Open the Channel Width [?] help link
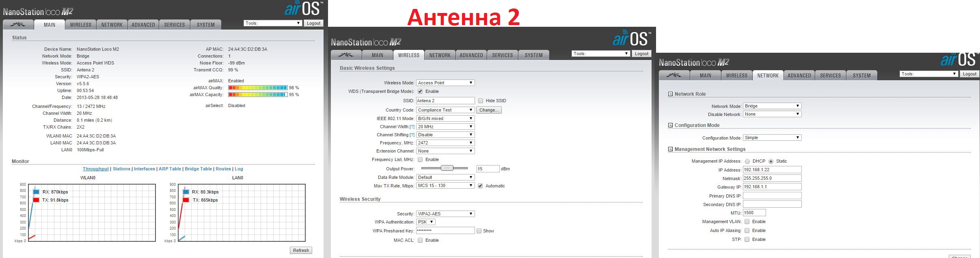 click(x=412, y=127)
